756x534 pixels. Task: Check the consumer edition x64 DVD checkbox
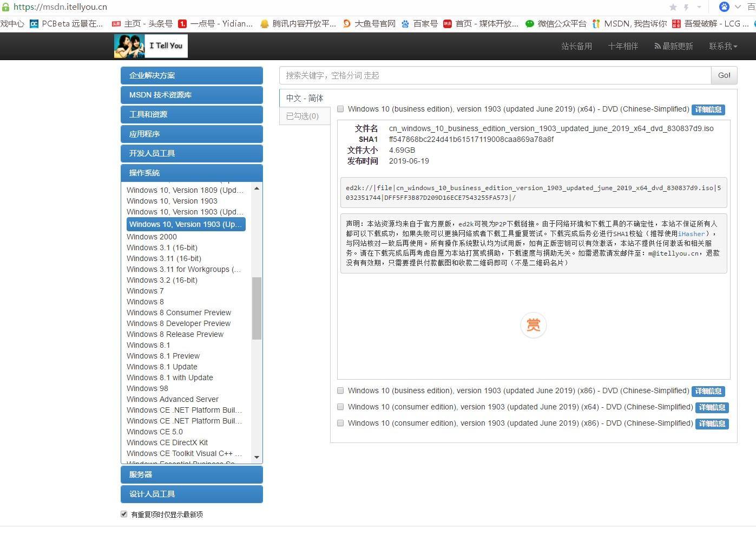click(x=340, y=407)
